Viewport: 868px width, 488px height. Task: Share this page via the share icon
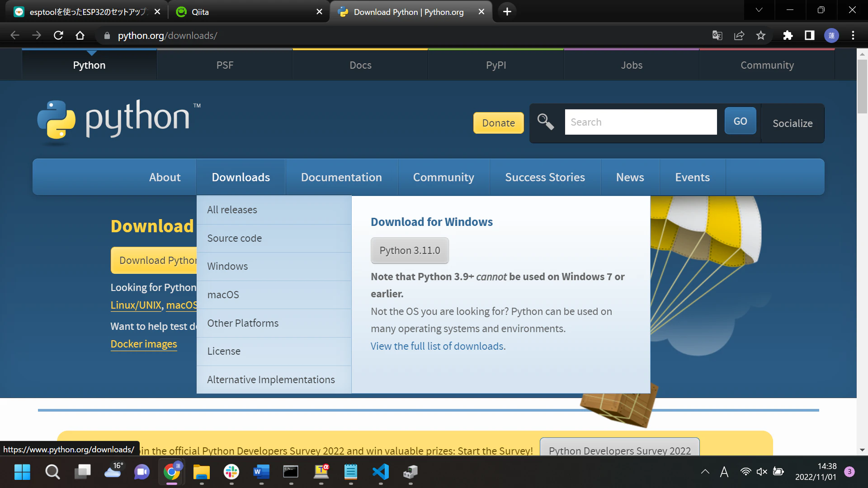[x=739, y=35]
